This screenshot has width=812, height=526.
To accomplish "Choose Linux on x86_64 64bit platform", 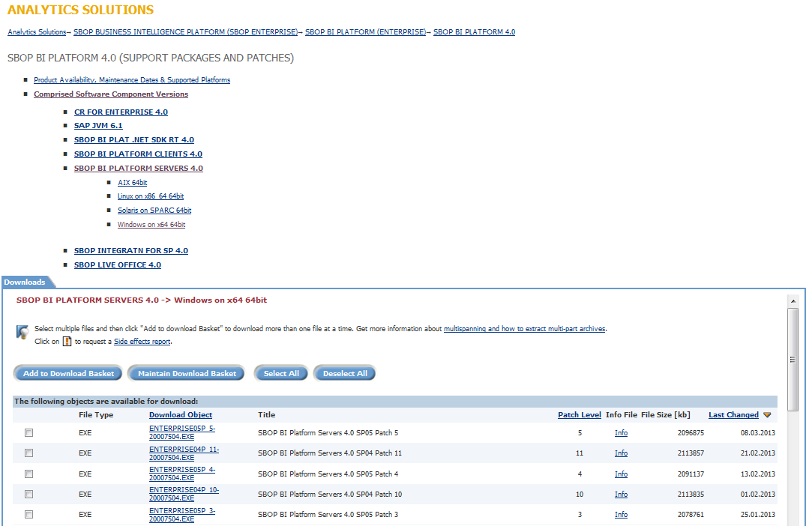I will coord(150,196).
